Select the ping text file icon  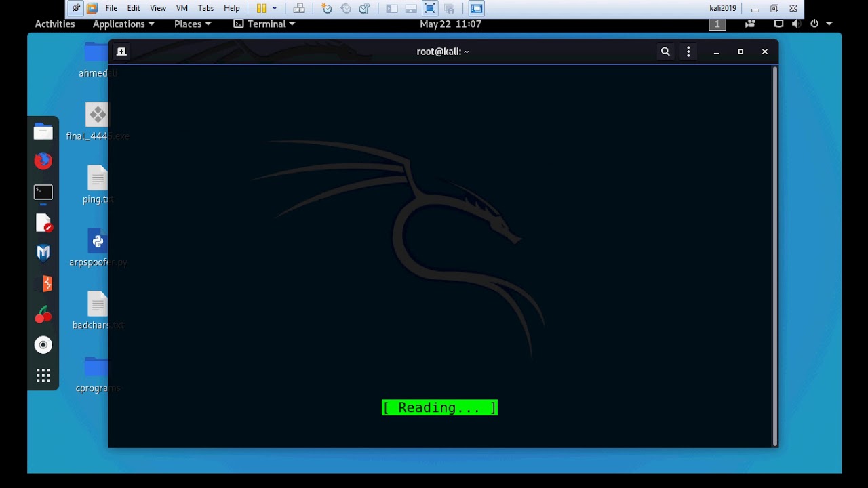pos(97,178)
